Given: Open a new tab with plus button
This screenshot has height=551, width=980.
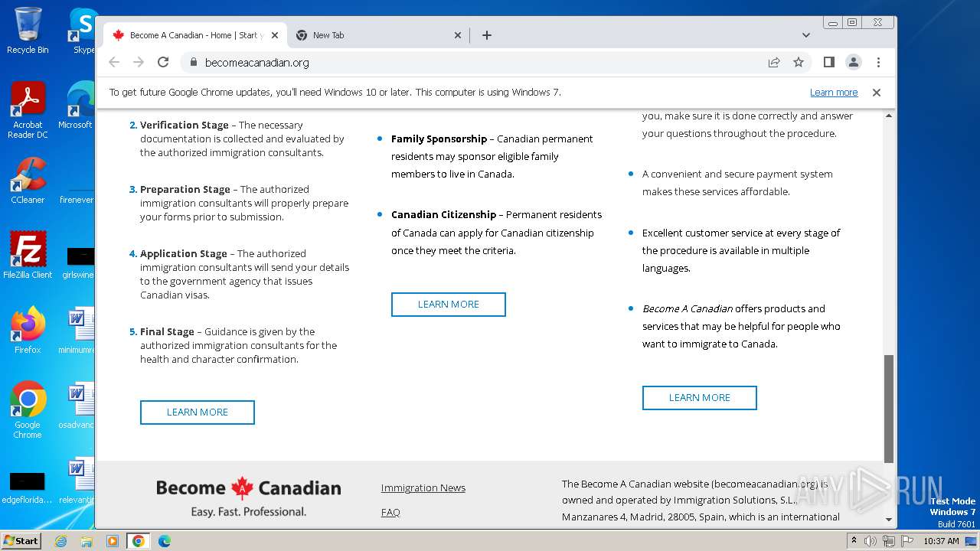Looking at the screenshot, I should click(487, 35).
